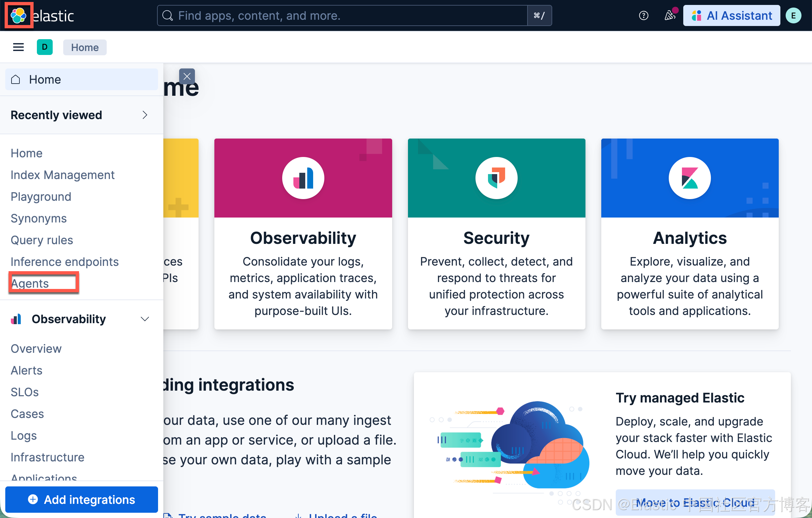Open the newsfeed notifications icon
Screen dimensions: 812x518
click(x=669, y=15)
